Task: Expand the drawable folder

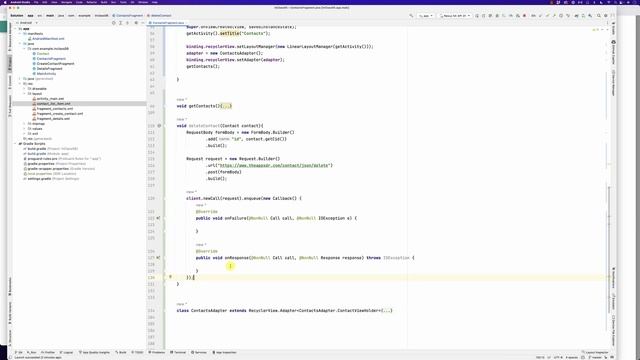Action: 24,89
